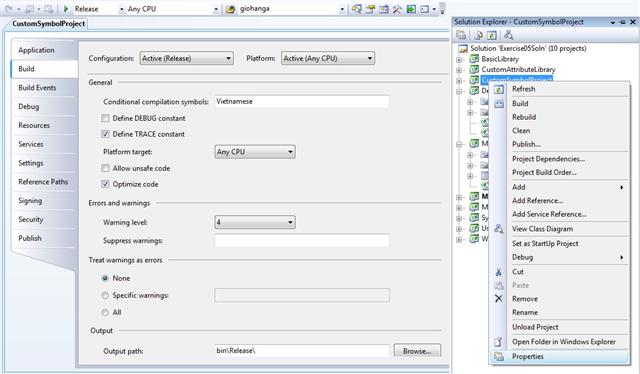Open the Configuration Active (Release) dropdown
The image size is (640, 374).
(187, 58)
